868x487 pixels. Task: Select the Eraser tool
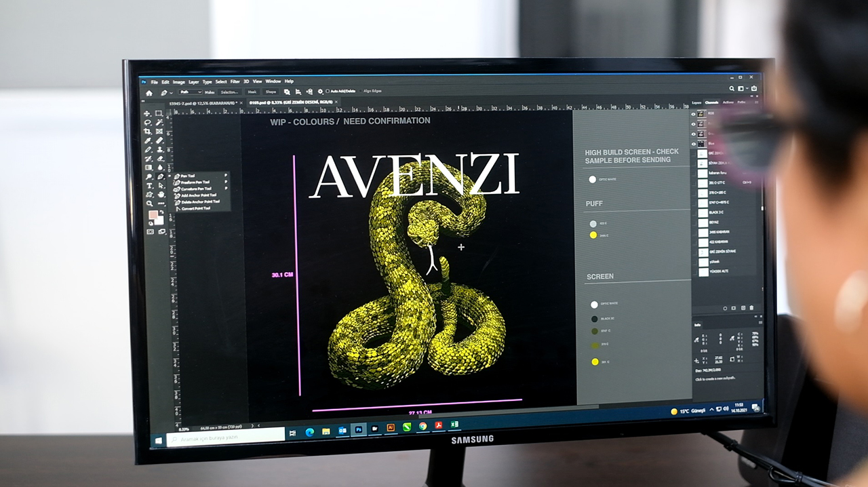point(159,158)
